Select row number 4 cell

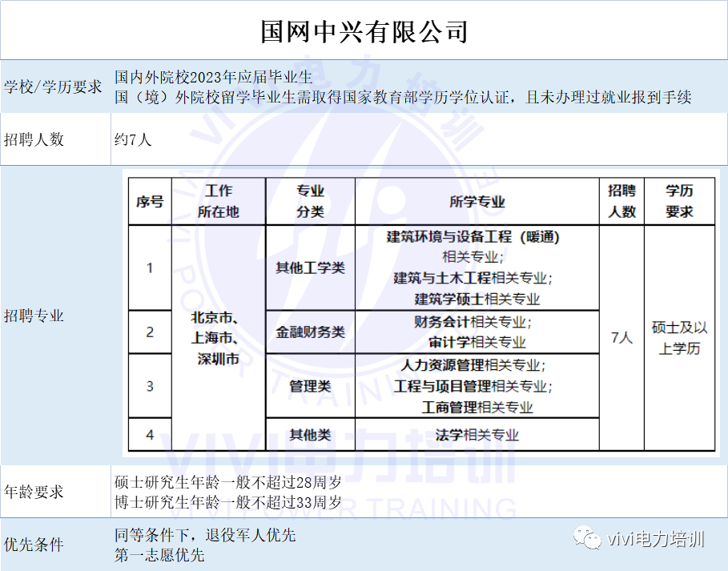(x=150, y=435)
